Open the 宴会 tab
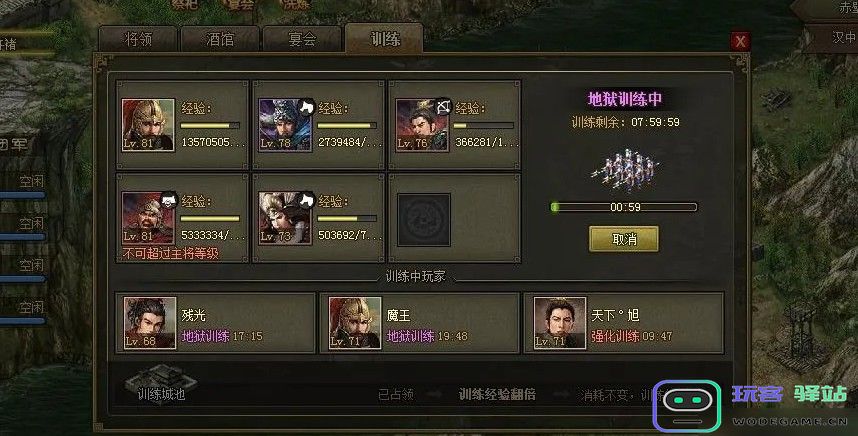 pos(302,39)
